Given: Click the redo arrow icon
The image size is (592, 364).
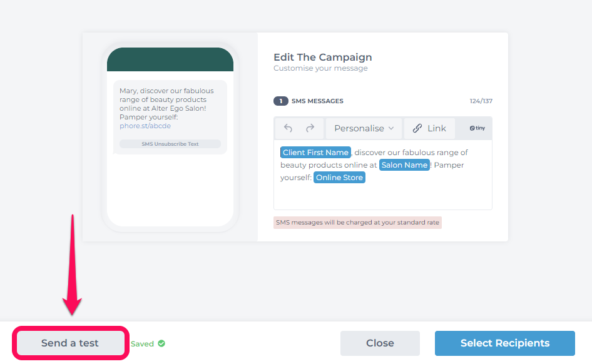Looking at the screenshot, I should pyautogui.click(x=310, y=128).
